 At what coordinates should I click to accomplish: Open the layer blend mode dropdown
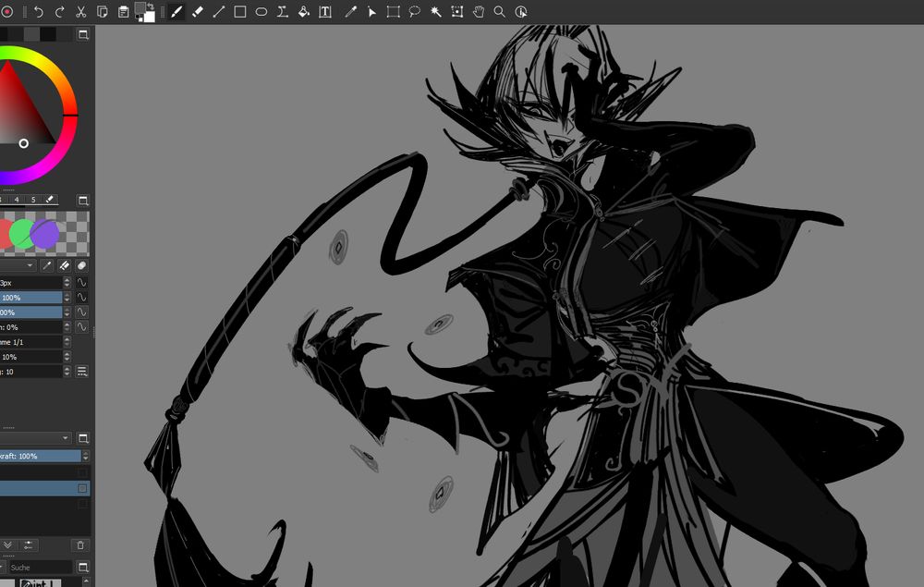[x=35, y=438]
